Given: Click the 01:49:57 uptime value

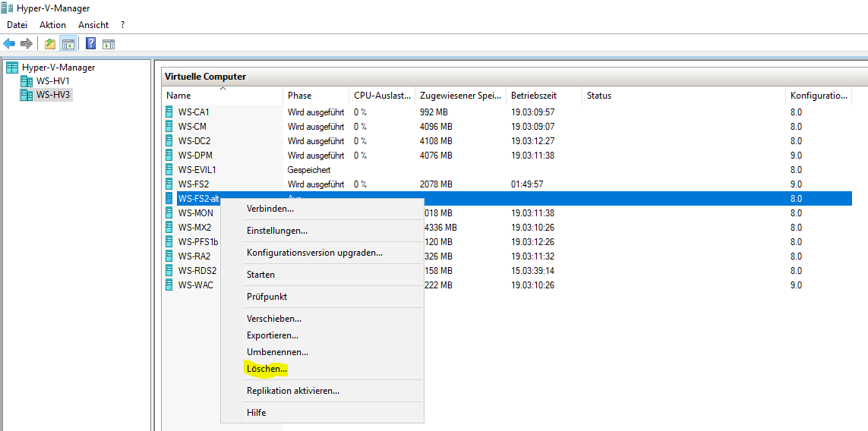Looking at the screenshot, I should (526, 184).
